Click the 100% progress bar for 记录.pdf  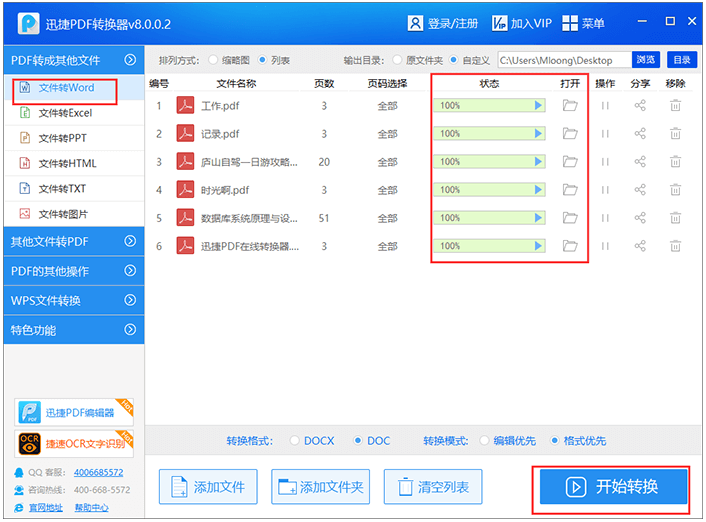[489, 134]
